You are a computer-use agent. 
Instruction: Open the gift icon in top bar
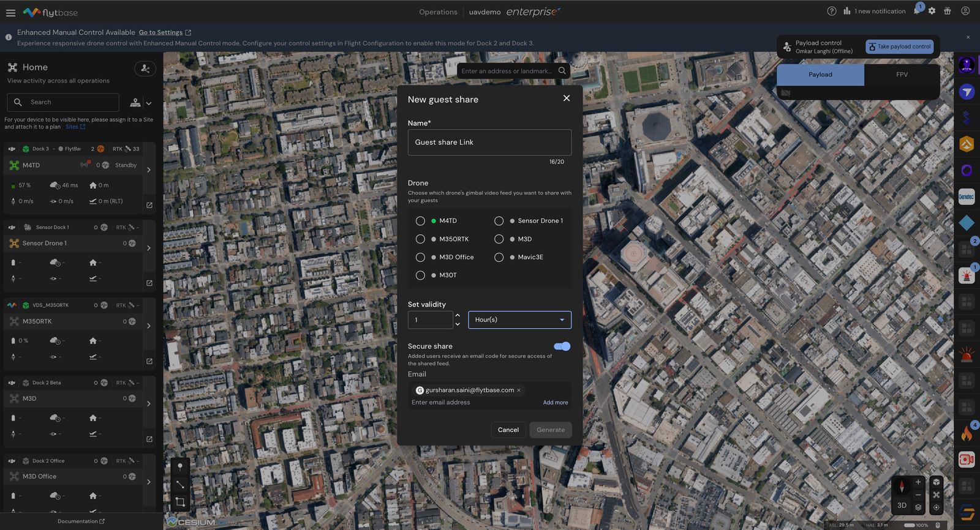click(948, 11)
